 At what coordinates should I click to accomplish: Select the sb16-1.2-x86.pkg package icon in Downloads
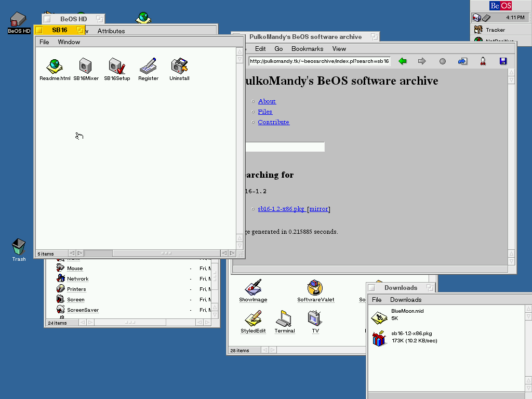(x=379, y=338)
